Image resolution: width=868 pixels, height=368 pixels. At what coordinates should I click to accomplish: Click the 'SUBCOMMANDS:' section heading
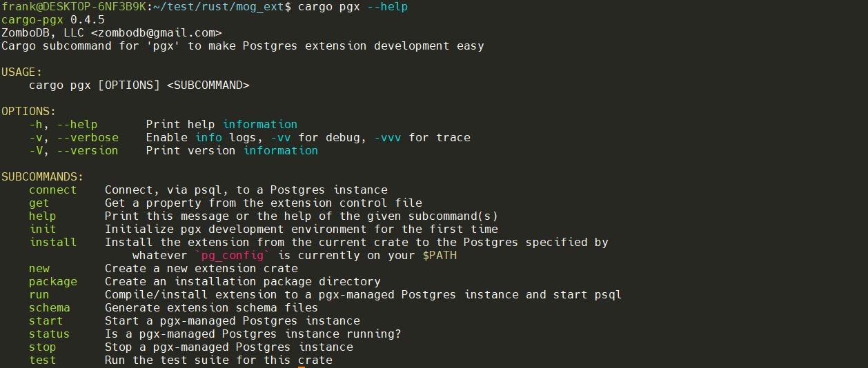pos(43,177)
